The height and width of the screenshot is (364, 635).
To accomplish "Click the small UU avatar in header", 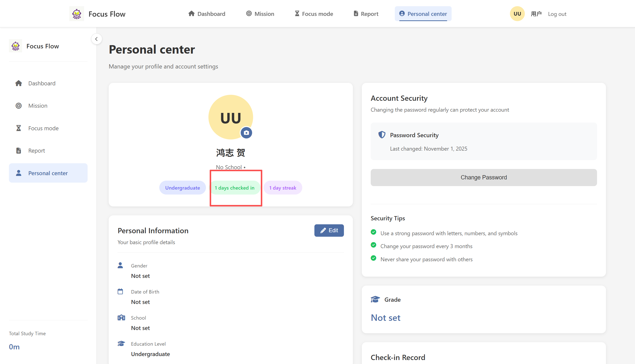I will pos(517,14).
